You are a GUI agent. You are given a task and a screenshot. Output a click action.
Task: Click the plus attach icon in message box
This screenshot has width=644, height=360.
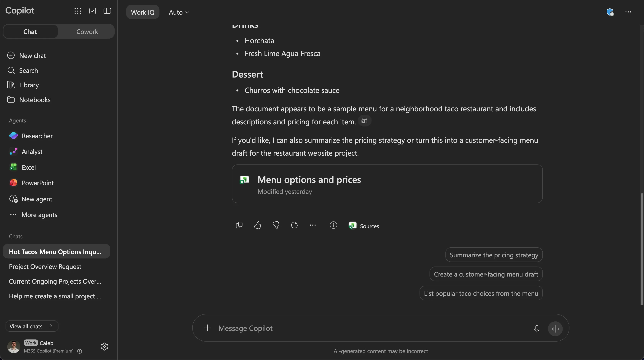pyautogui.click(x=207, y=328)
